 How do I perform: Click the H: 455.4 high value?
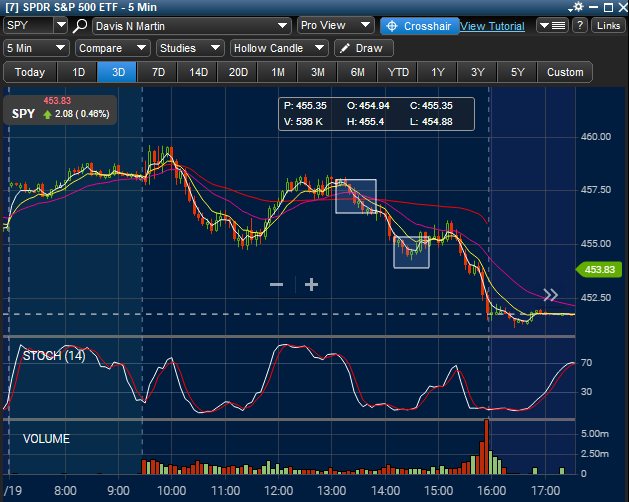pyautogui.click(x=365, y=122)
